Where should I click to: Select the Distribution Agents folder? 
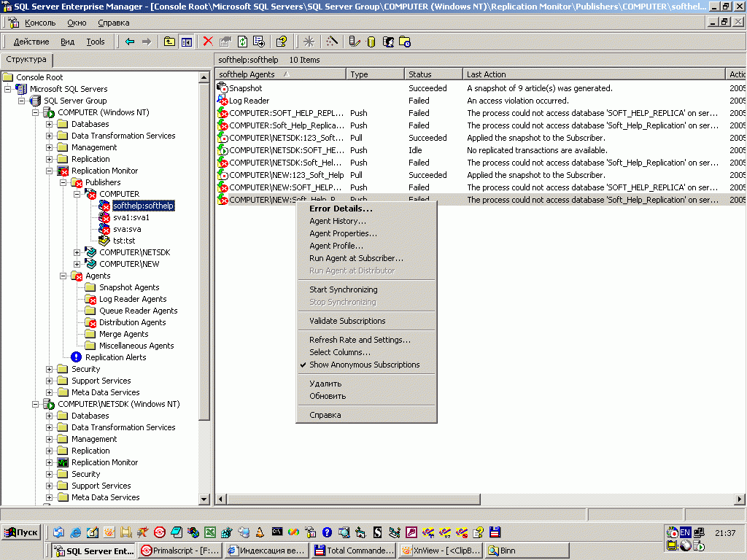[x=133, y=322]
